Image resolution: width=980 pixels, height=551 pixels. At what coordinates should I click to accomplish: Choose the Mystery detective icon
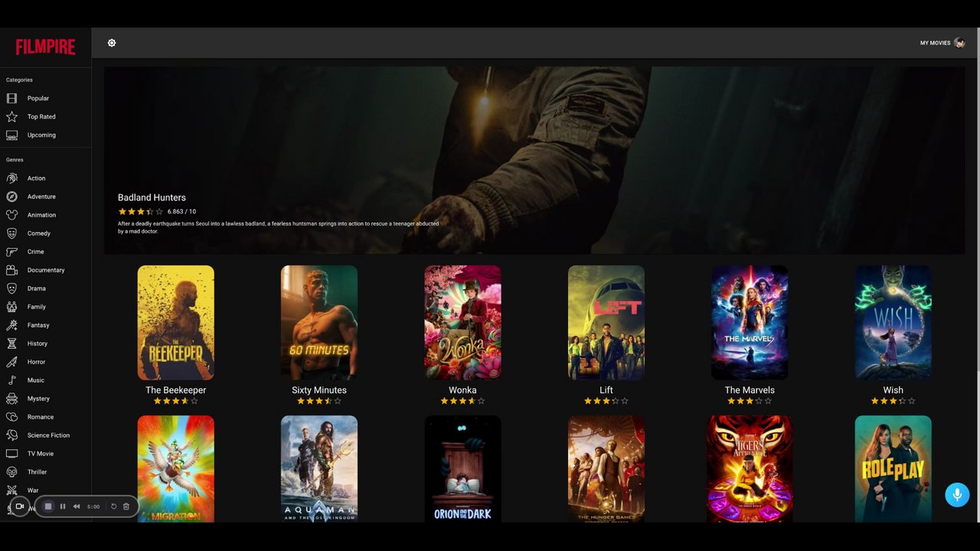coord(11,399)
